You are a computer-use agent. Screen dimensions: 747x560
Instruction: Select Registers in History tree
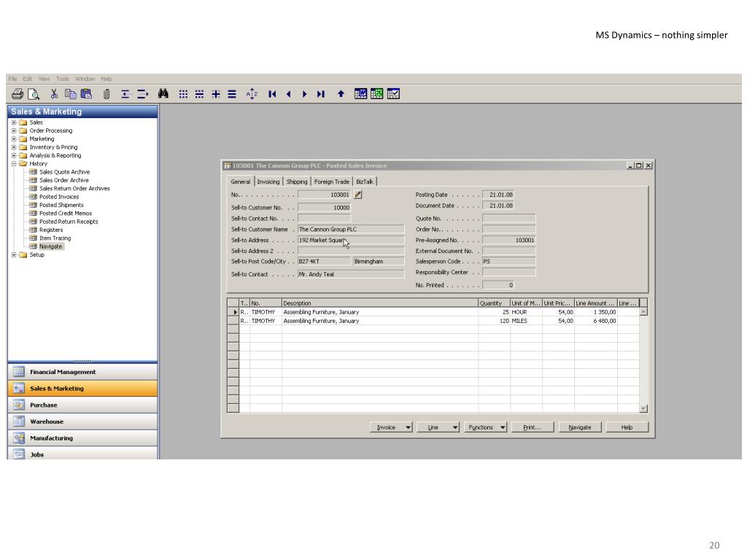51,230
